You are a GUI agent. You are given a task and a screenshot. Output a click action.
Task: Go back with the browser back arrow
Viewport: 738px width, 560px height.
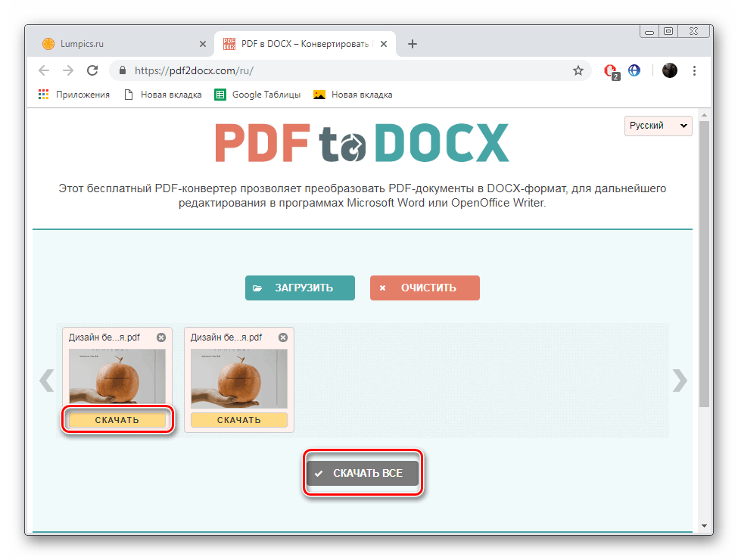click(44, 70)
